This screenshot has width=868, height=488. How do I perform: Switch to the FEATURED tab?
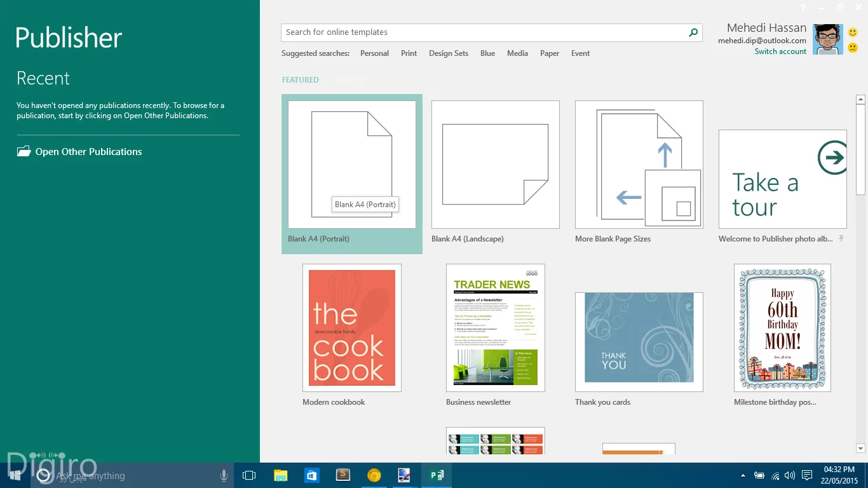click(301, 80)
